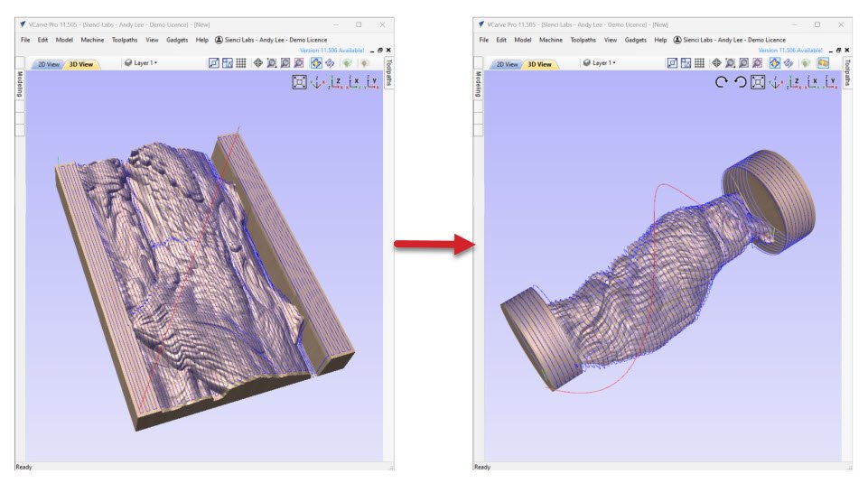This screenshot has height=483, width=868.
Task: Click Sienci Labs licence account in right window
Action: point(733,40)
